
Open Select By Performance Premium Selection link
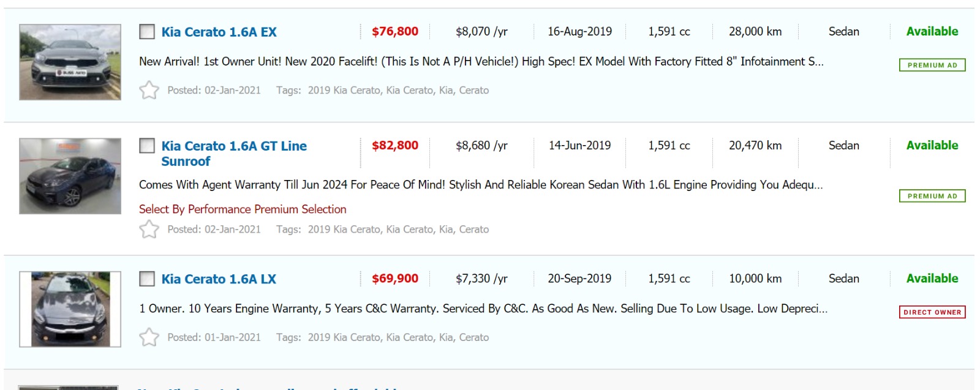click(243, 209)
